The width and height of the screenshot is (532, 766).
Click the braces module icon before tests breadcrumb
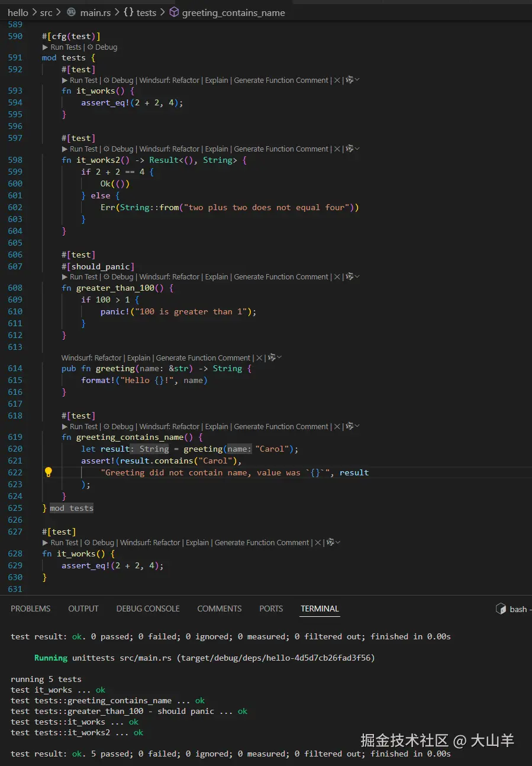pos(128,12)
